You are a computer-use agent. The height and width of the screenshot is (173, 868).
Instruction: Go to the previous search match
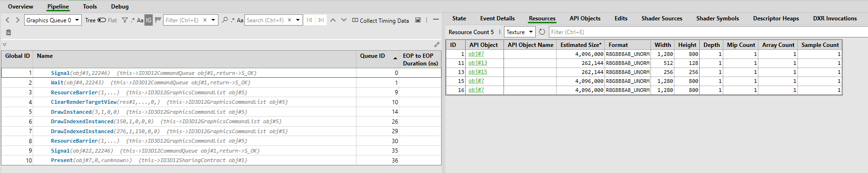[333, 20]
